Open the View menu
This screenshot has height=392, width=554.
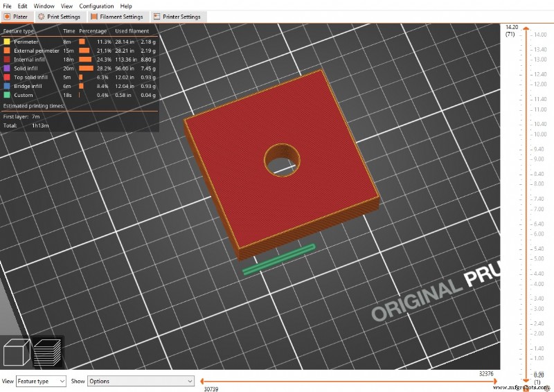66,6
